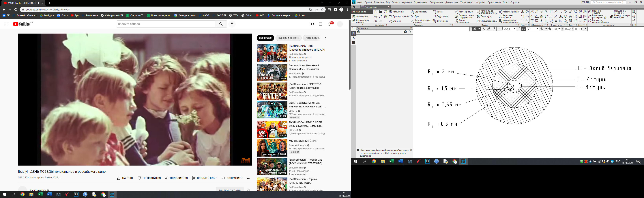This screenshot has width=644, height=198.
Task: Open the Черчение menu in menu bar
Action: click(x=407, y=2)
